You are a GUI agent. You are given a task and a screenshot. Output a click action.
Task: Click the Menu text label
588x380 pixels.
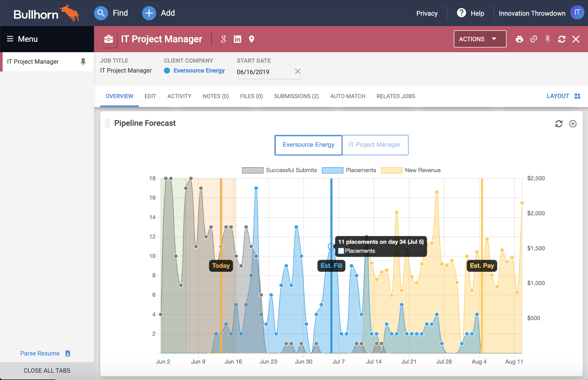pyautogui.click(x=28, y=39)
